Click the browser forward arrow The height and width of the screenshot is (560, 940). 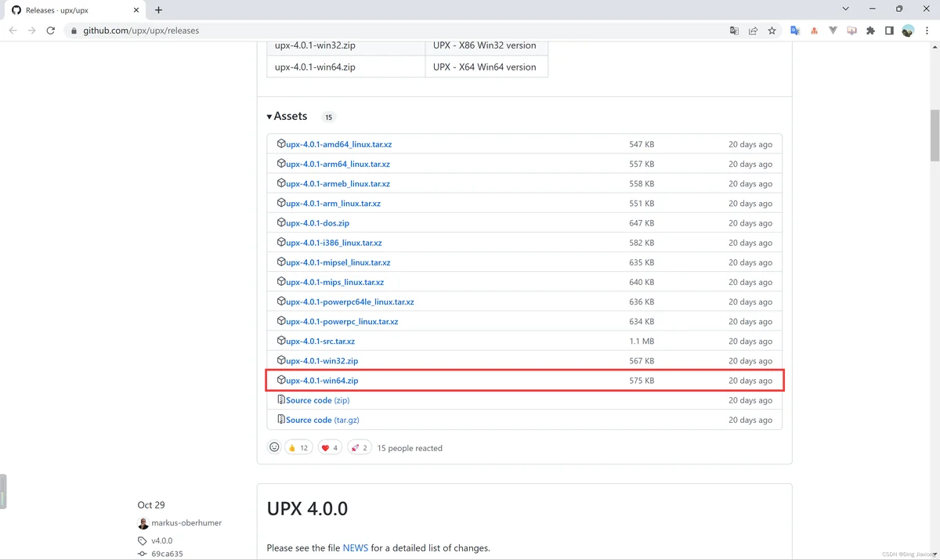pos(32,31)
